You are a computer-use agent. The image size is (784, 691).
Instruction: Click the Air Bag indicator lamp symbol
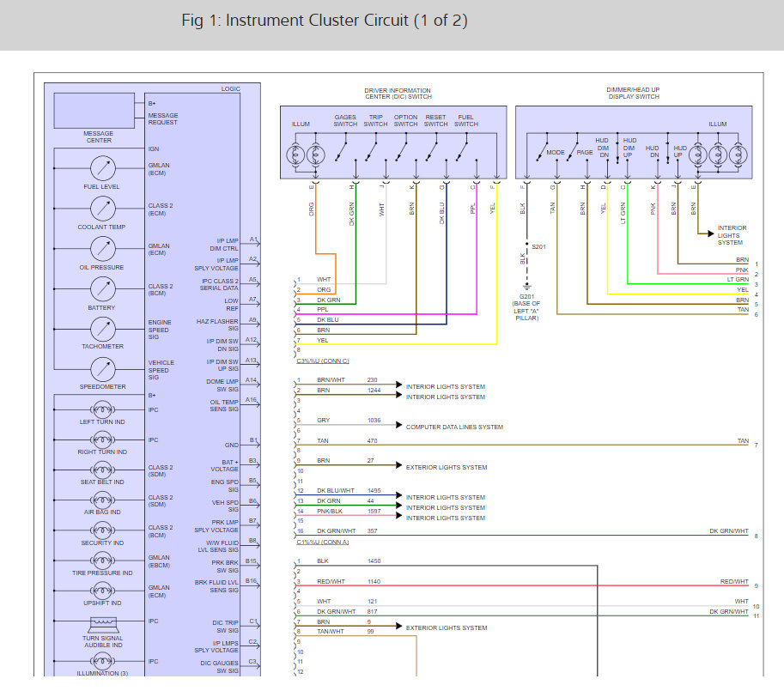coord(102,500)
